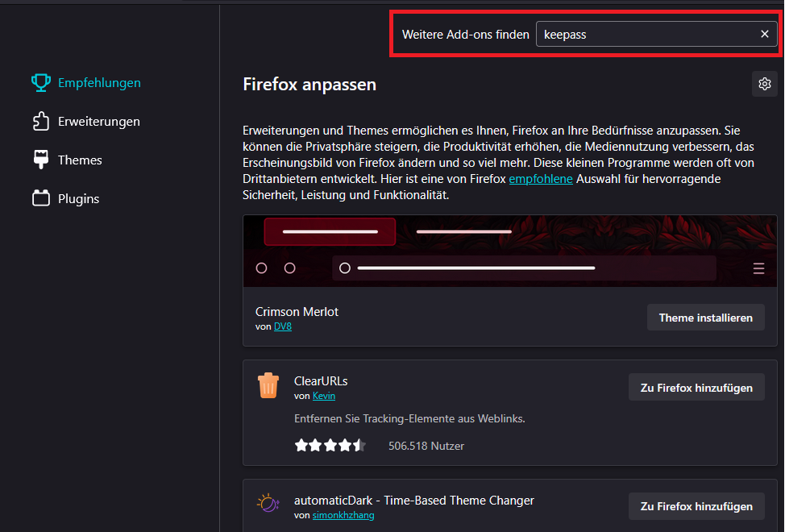This screenshot has height=532, width=785.
Task: Open the Erweiterungen section
Action: (x=98, y=122)
